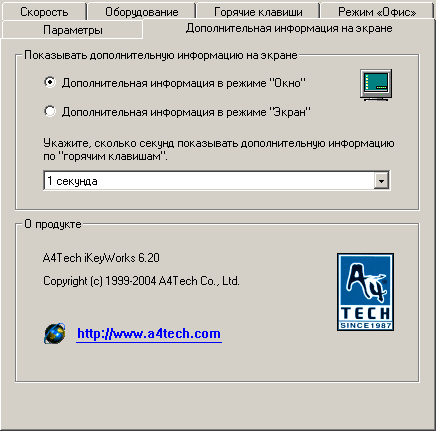
Task: Select the Дополнительная информация на экране tab
Action: tap(289, 28)
